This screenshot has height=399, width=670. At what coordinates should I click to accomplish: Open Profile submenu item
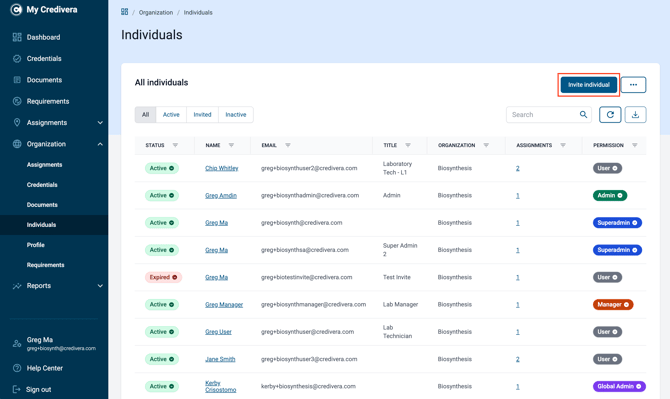point(35,245)
